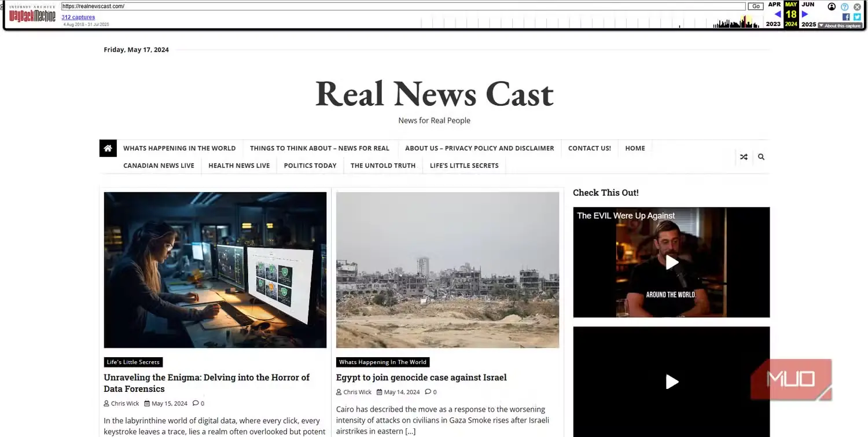The height and width of the screenshot is (437, 868).
Task: Open the Gaza ruins article thumbnail
Action: pos(448,270)
